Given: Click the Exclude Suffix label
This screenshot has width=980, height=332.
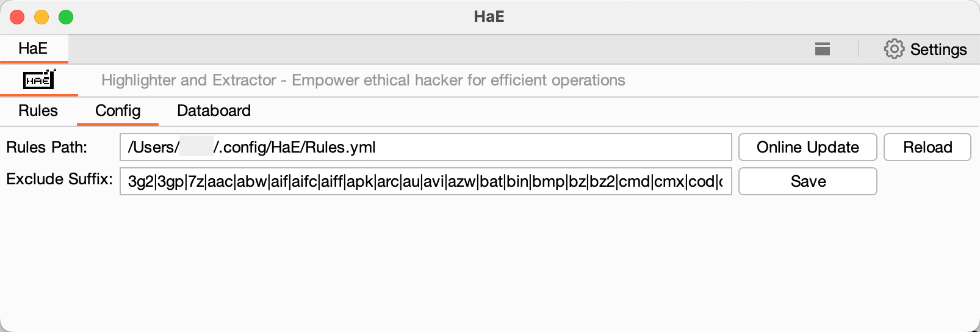Looking at the screenshot, I should coord(59,179).
